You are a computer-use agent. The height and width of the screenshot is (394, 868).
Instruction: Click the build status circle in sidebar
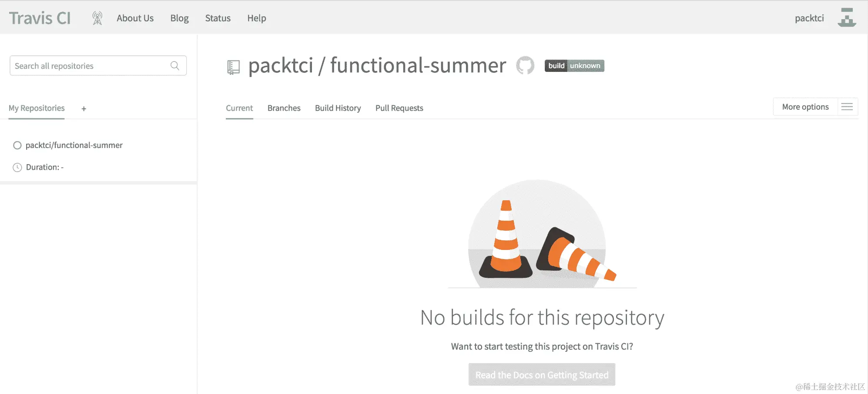[17, 145]
